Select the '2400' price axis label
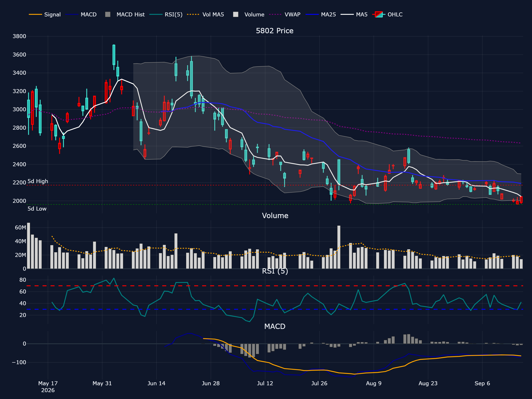 point(20,164)
